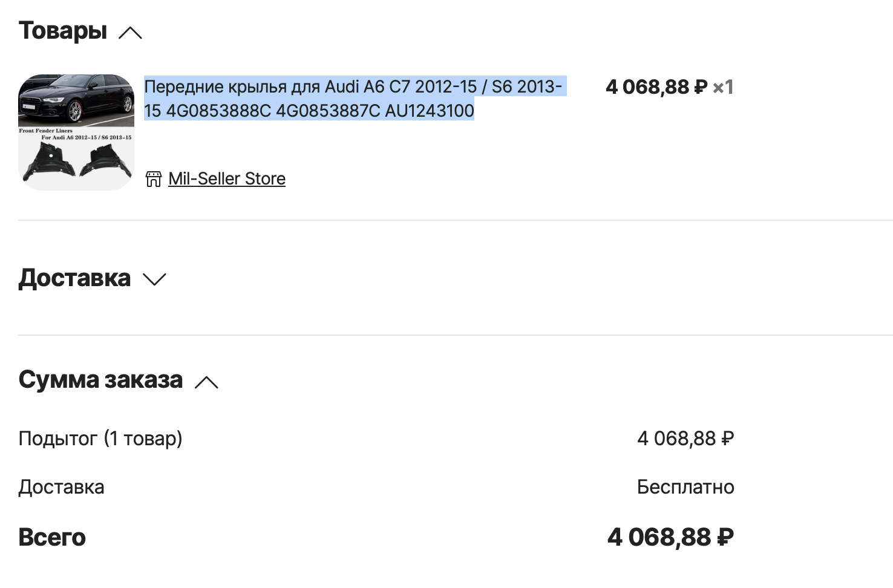Click the ×1 quantity indicator

pos(723,87)
